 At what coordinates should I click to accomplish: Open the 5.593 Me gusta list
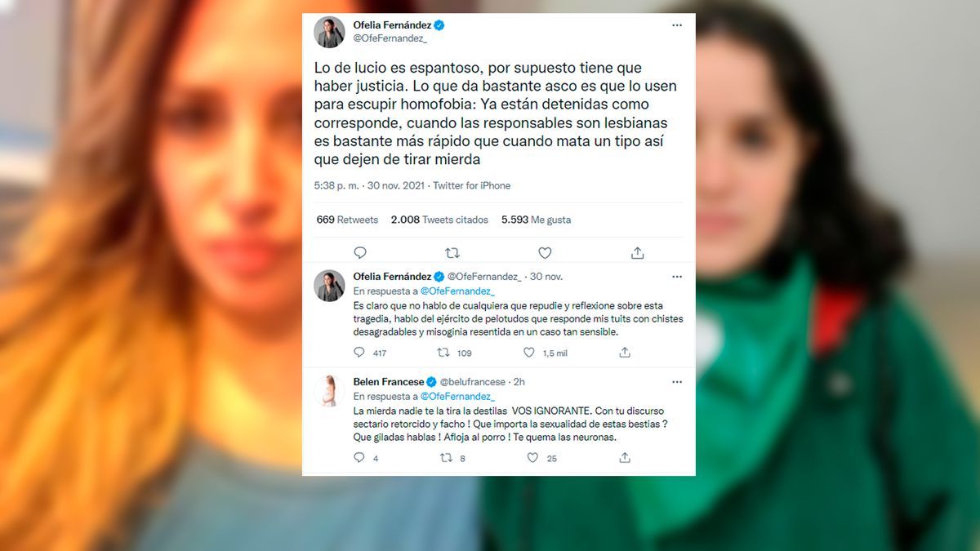pyautogui.click(x=536, y=220)
